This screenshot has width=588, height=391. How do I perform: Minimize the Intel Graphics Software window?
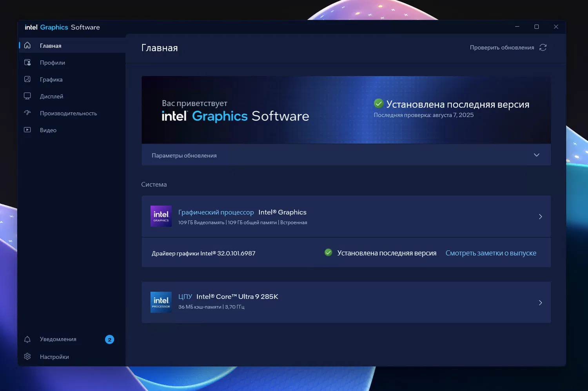click(517, 27)
